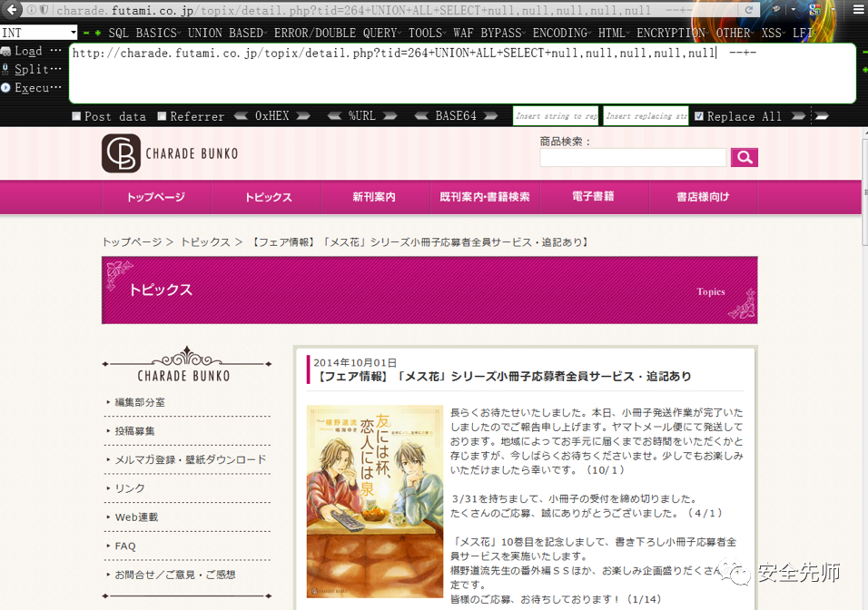This screenshot has height=610, width=868.
Task: Open the HTML dropdown menu
Action: point(614,34)
